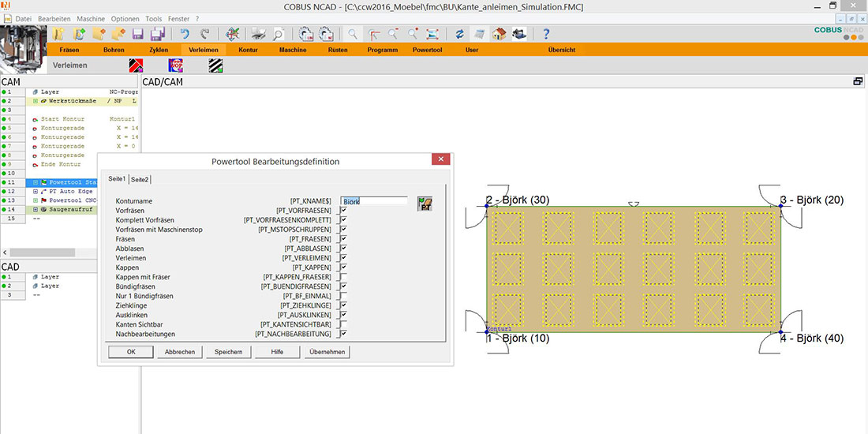Click the single floppy disk save icon

(137, 34)
